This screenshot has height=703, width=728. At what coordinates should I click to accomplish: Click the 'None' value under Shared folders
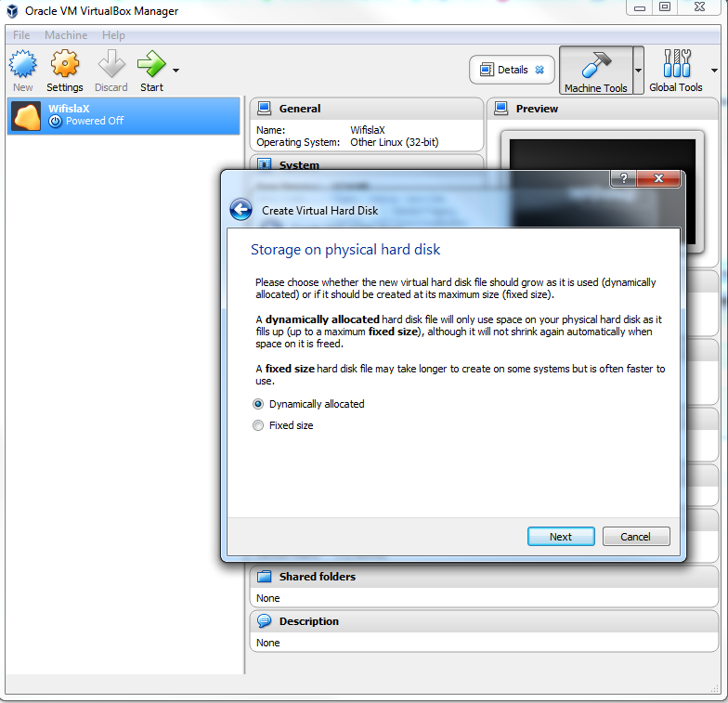click(x=267, y=598)
